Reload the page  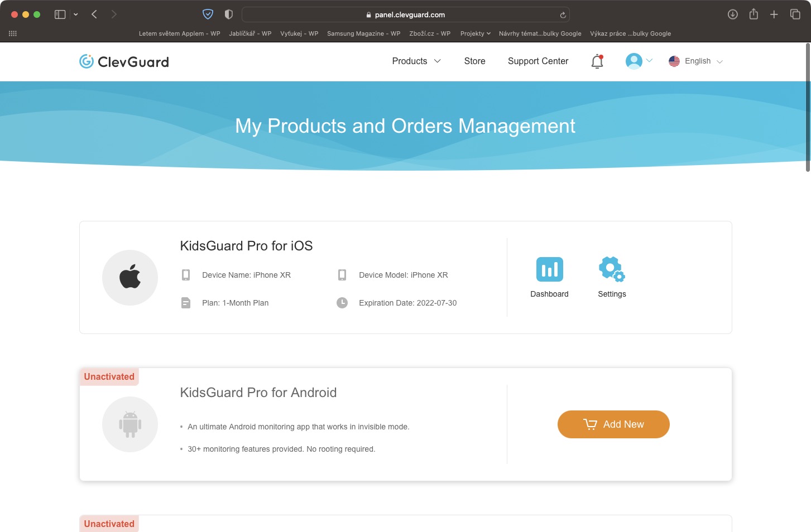click(x=563, y=15)
